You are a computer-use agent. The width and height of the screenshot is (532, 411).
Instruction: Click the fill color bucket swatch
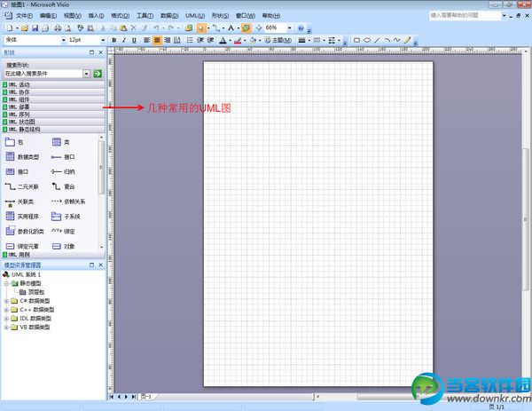[x=253, y=40]
